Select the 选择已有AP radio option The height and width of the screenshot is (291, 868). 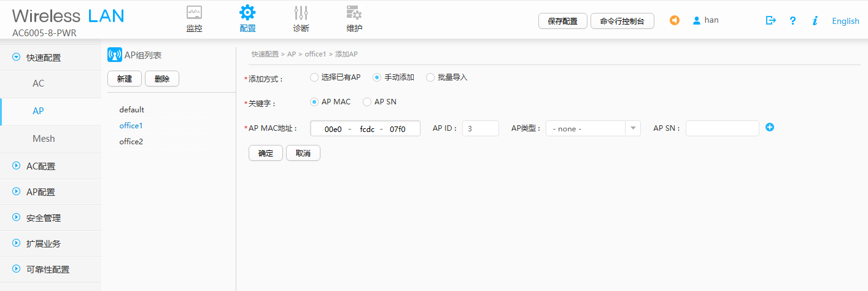click(315, 77)
